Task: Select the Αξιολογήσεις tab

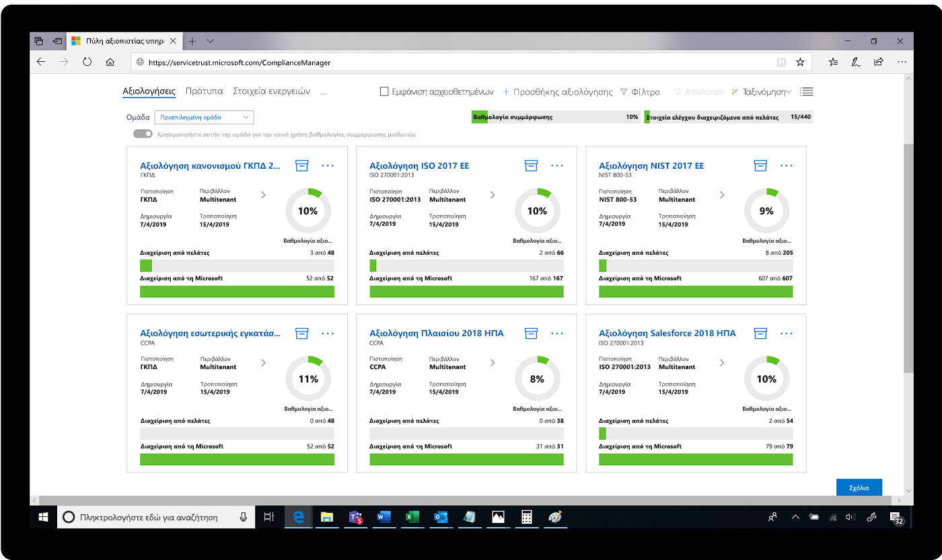Action: pyautogui.click(x=149, y=91)
